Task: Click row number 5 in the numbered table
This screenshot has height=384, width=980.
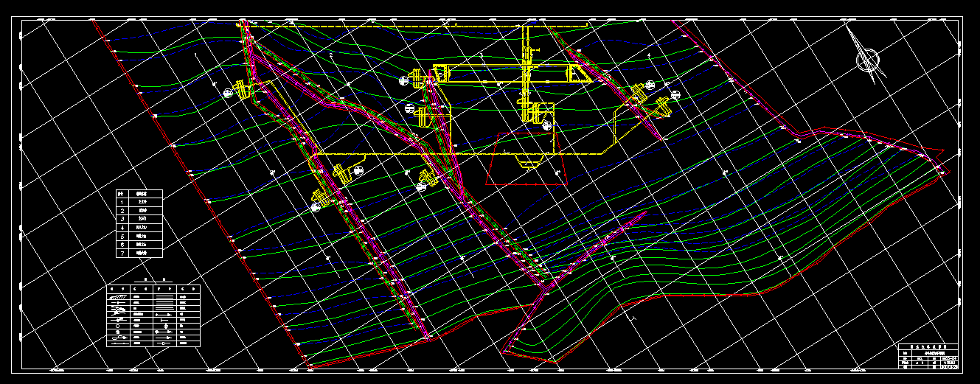Action: [139, 236]
